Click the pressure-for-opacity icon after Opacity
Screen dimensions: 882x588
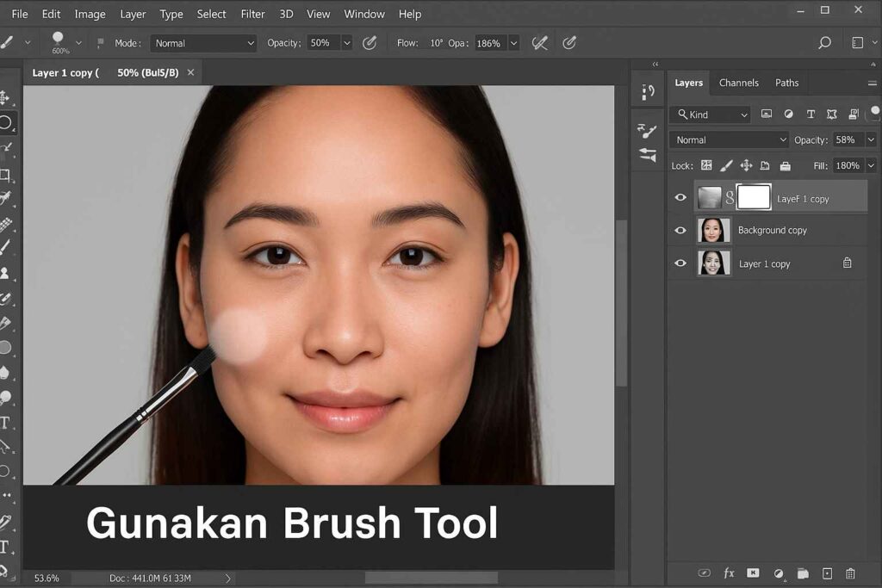point(369,43)
